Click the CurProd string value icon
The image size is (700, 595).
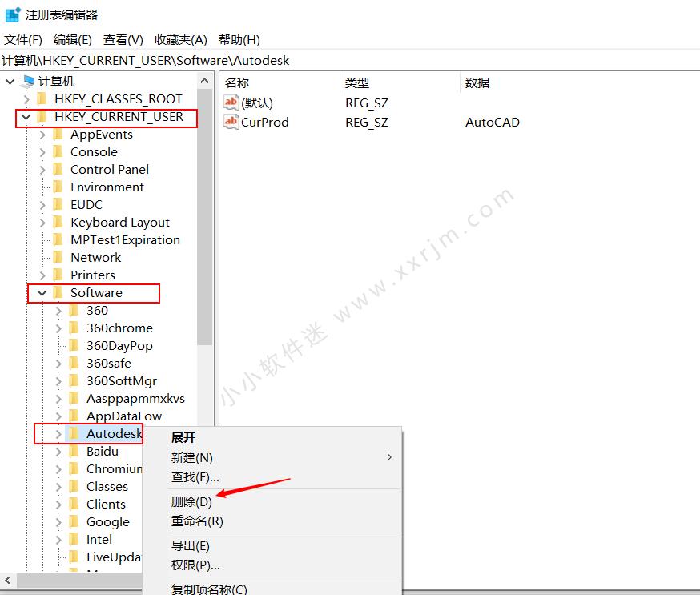coord(231,123)
